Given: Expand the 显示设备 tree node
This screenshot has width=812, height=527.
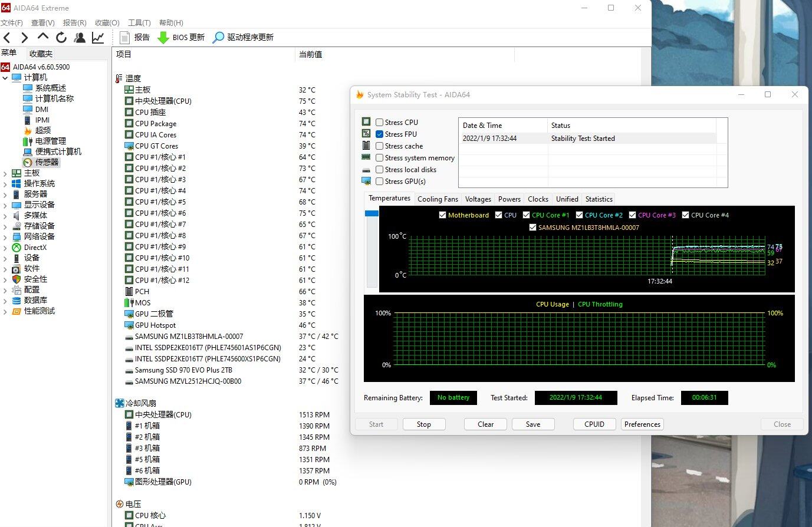Looking at the screenshot, I should 5,205.
